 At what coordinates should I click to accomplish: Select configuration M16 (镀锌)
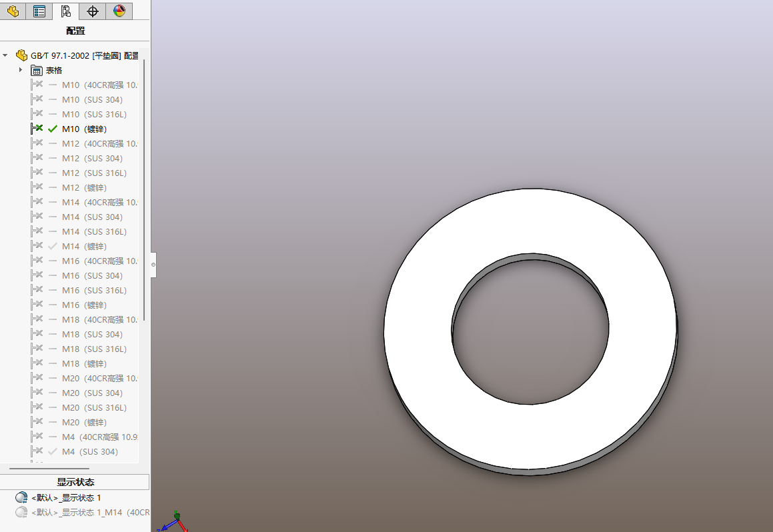(x=84, y=305)
